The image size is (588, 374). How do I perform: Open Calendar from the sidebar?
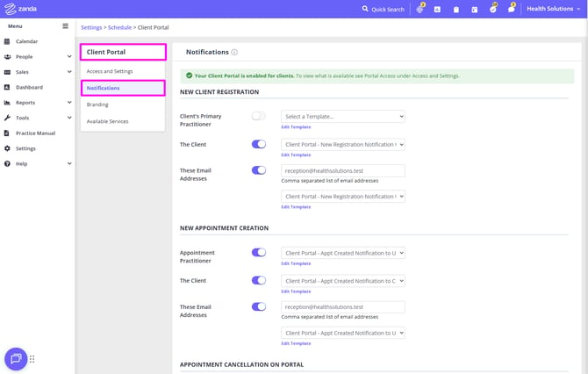click(26, 41)
